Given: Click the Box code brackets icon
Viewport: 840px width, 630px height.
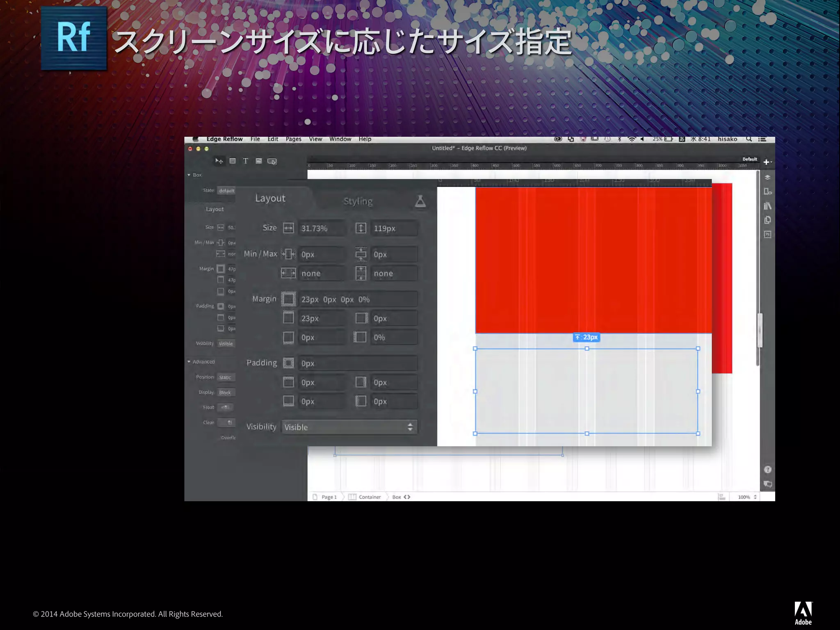Looking at the screenshot, I should point(407,497).
